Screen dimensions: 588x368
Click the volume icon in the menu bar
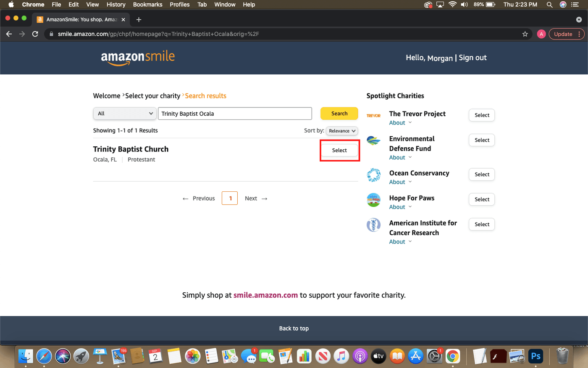464,5
